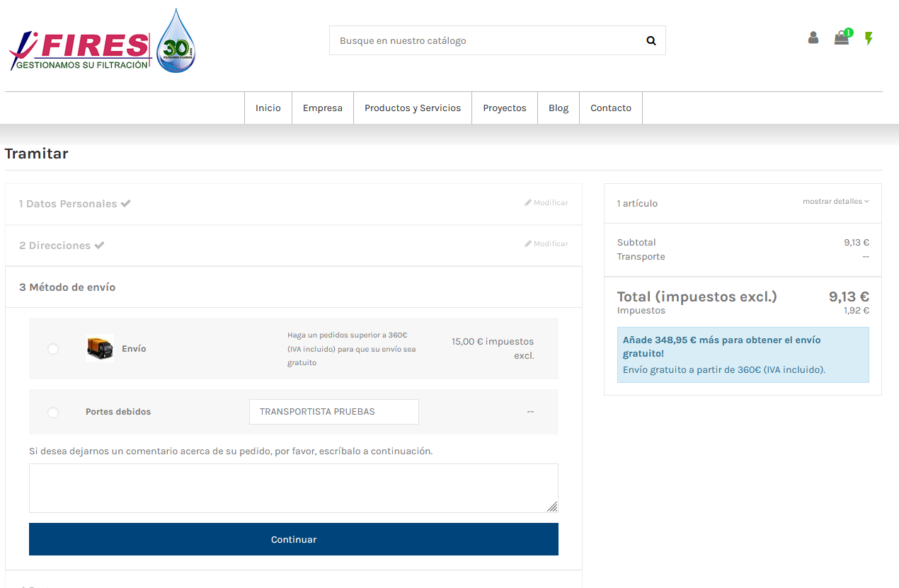Open the Blog menu item
Image resolution: width=899 pixels, height=588 pixels.
click(x=559, y=108)
